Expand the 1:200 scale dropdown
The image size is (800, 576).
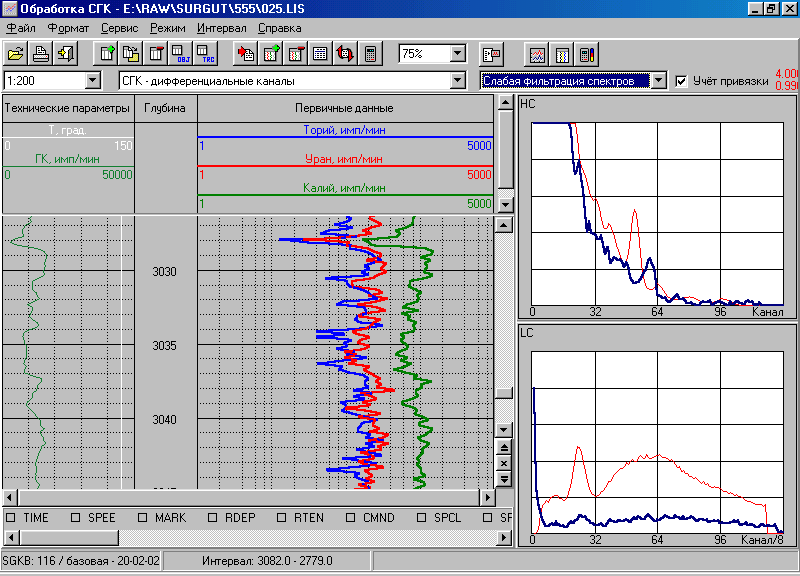pos(93,81)
